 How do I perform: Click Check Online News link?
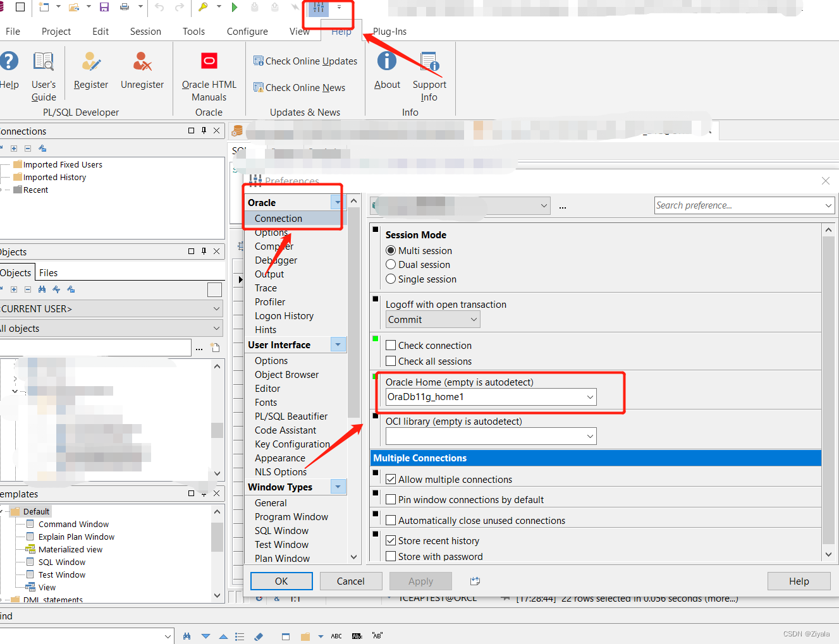(x=300, y=88)
